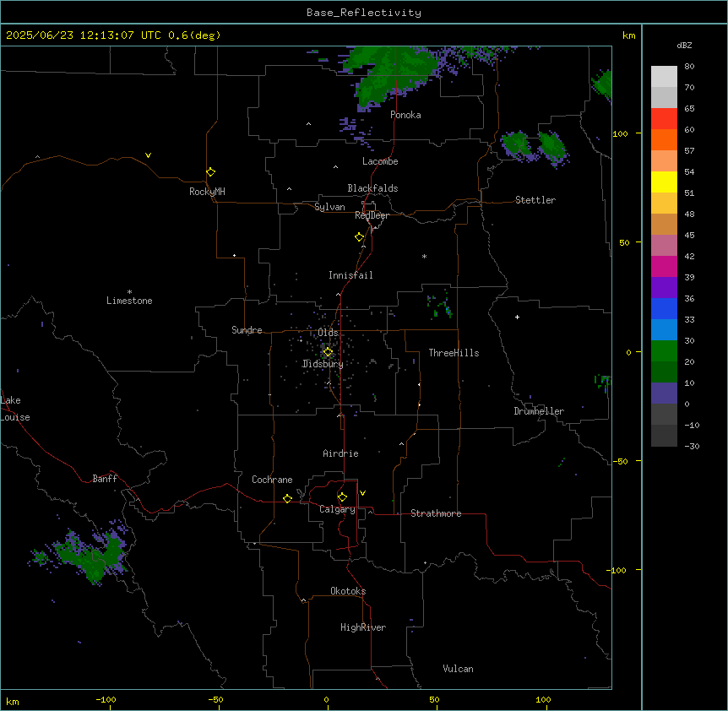728x711 pixels.
Task: Click the 2025/06/23 12:13:07 UTC timestamp
Action: pos(84,35)
